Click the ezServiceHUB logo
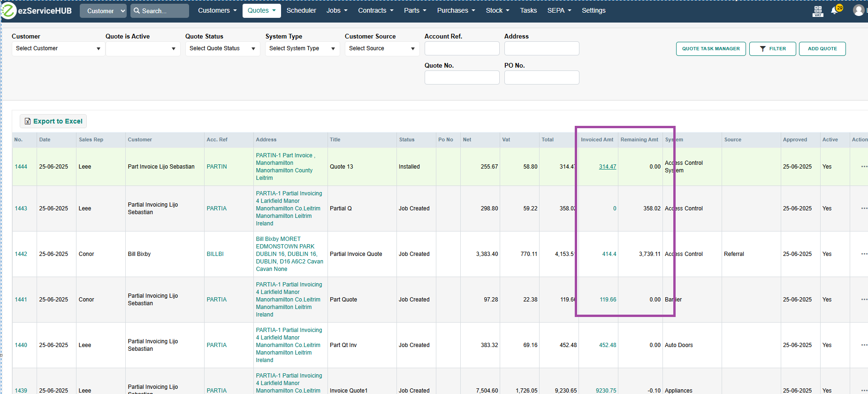868x394 pixels. [38, 11]
